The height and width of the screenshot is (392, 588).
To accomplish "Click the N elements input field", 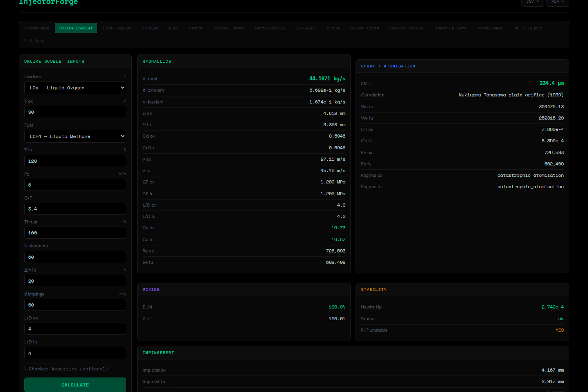I will pyautogui.click(x=75, y=257).
